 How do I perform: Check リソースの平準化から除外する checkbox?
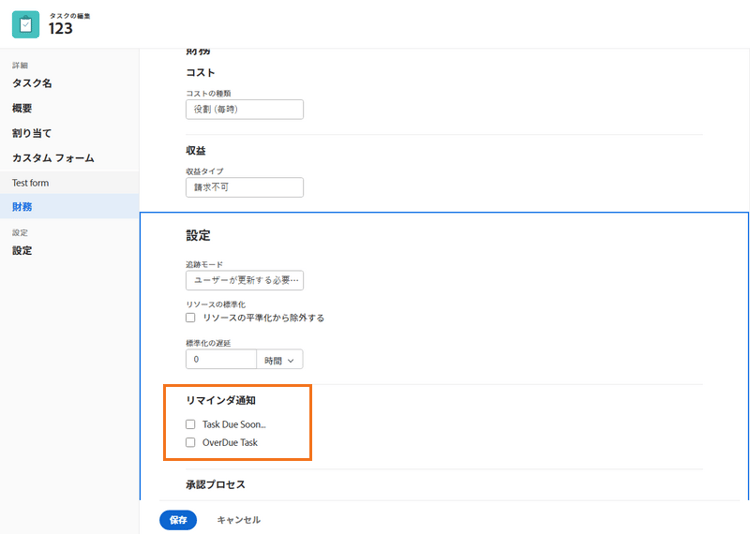pyautogui.click(x=190, y=318)
